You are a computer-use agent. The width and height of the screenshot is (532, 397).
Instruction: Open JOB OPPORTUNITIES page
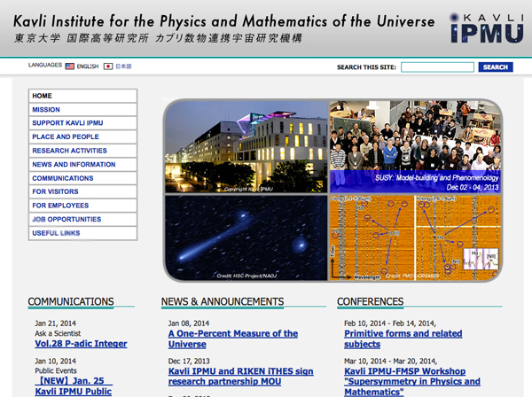(82, 219)
